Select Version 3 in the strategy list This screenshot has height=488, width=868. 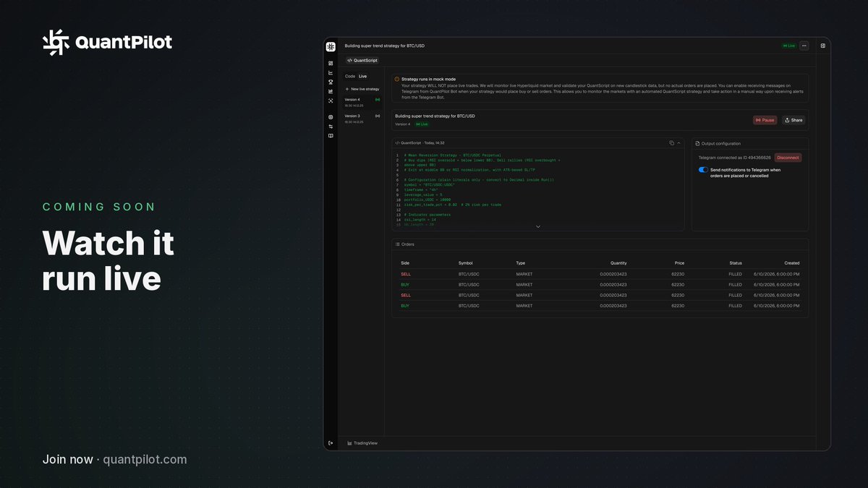[362, 118]
